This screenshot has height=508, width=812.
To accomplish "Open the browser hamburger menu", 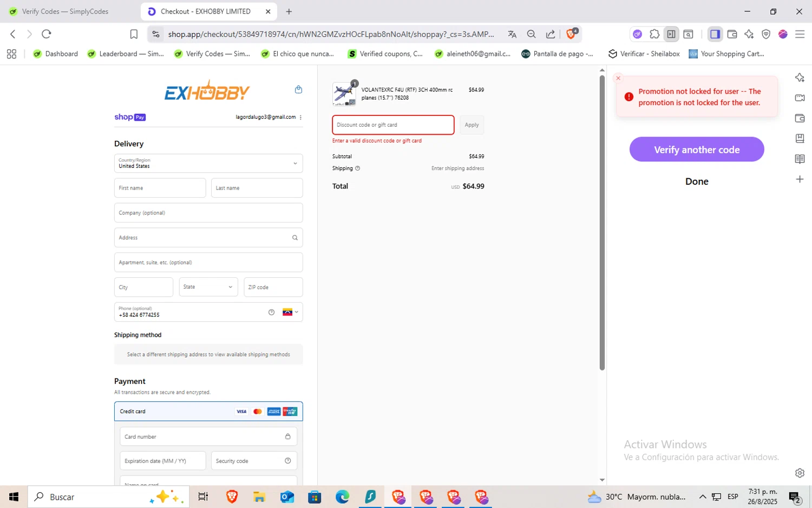I will tap(800, 34).
